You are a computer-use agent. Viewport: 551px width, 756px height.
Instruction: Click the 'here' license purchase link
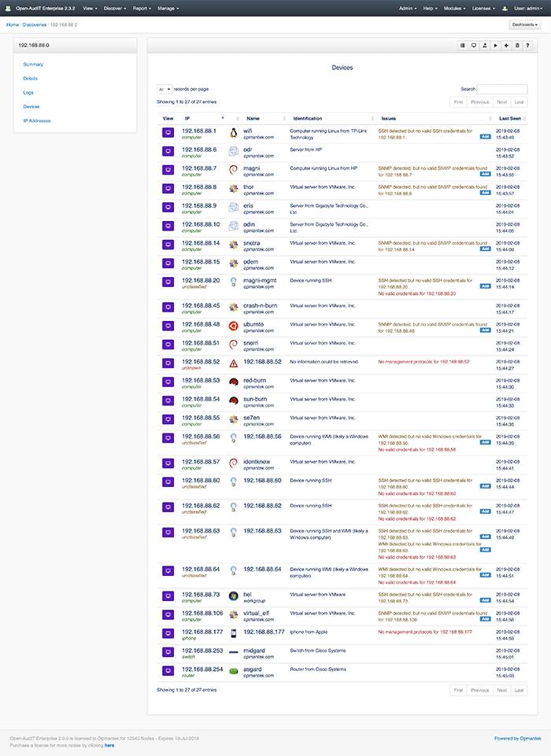[109, 746]
